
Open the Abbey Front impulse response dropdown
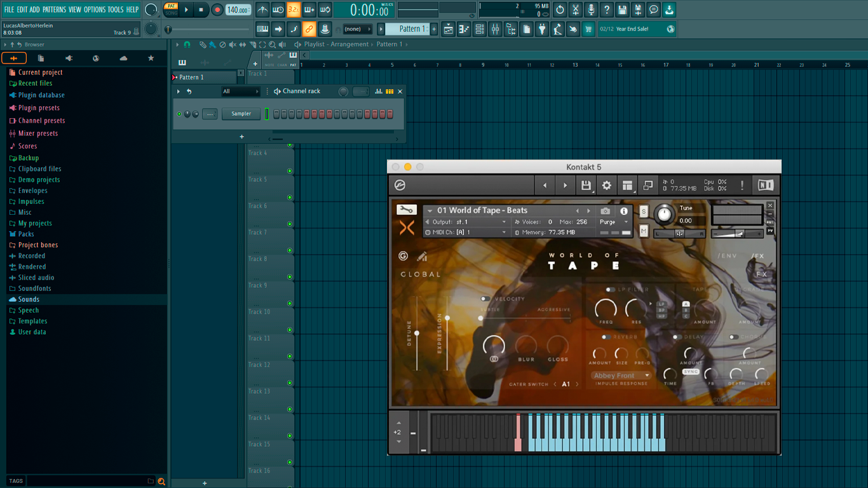(621, 376)
